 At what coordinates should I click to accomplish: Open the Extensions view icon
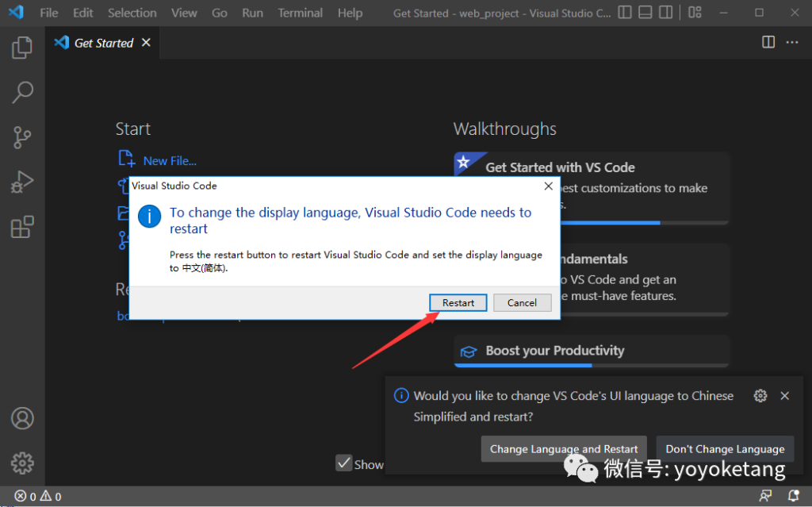click(22, 227)
